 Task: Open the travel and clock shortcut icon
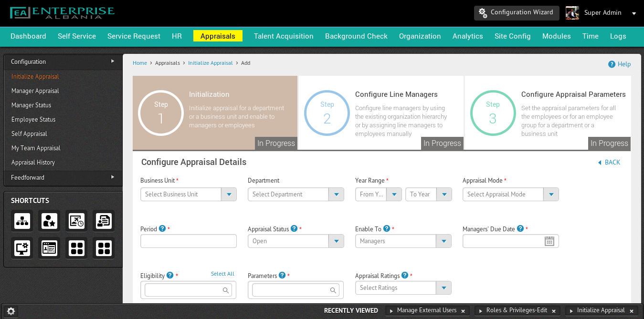point(76,221)
